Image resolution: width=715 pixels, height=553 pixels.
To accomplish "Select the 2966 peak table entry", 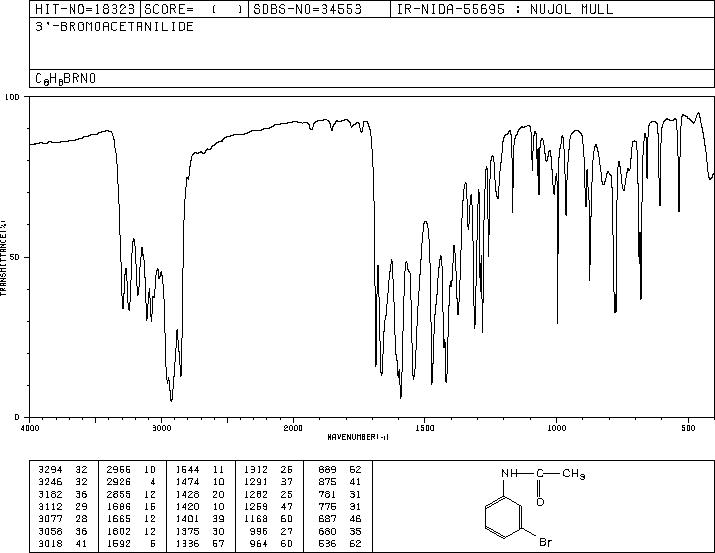I will 131,470.
